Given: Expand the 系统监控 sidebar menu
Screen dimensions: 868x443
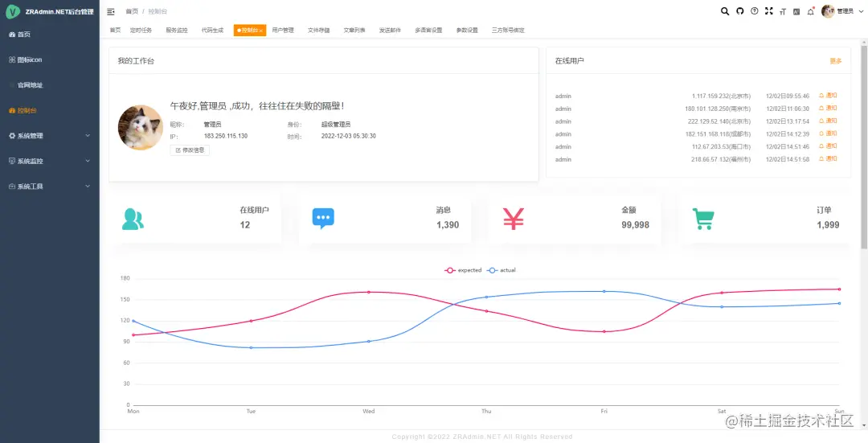Looking at the screenshot, I should pos(49,161).
